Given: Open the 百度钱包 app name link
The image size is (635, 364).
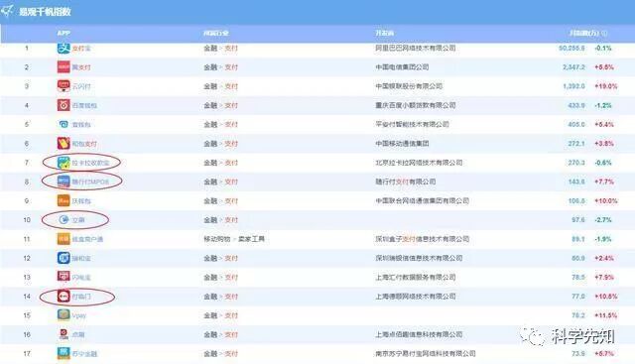Looking at the screenshot, I should click(x=84, y=105).
